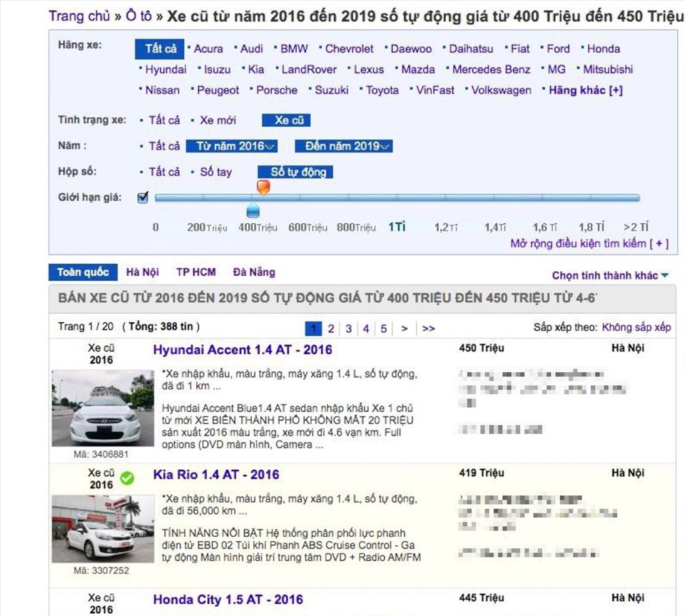Open Hyundai Accent 1.4 AT - 2016 listing
685x616 pixels.
[x=243, y=350]
